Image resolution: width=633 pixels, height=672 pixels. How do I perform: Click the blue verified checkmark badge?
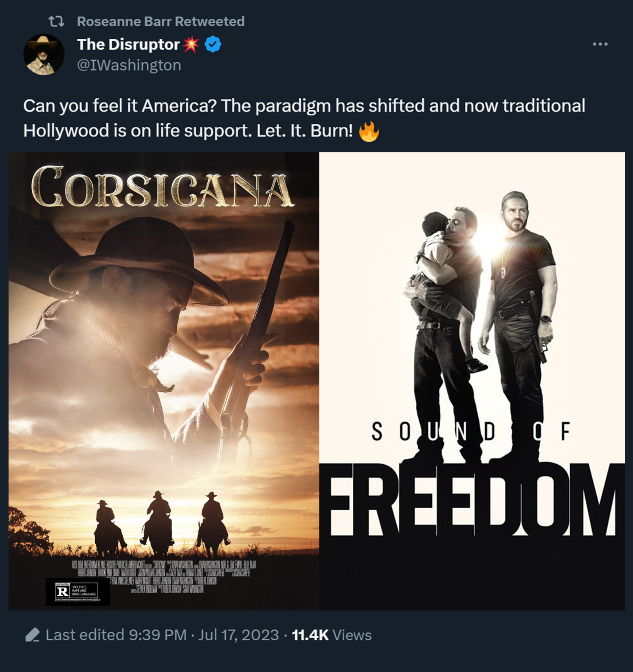click(213, 44)
